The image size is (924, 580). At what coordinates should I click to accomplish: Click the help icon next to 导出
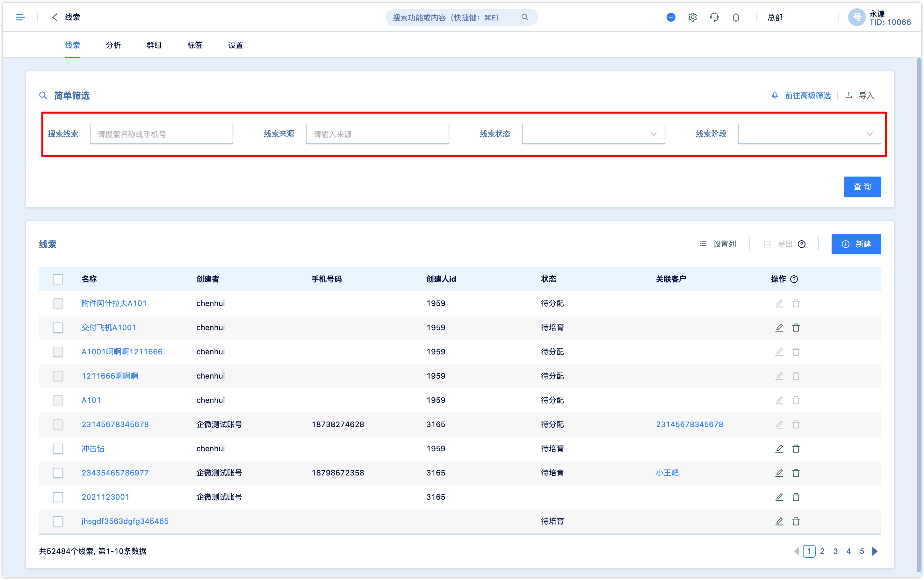pyautogui.click(x=801, y=244)
